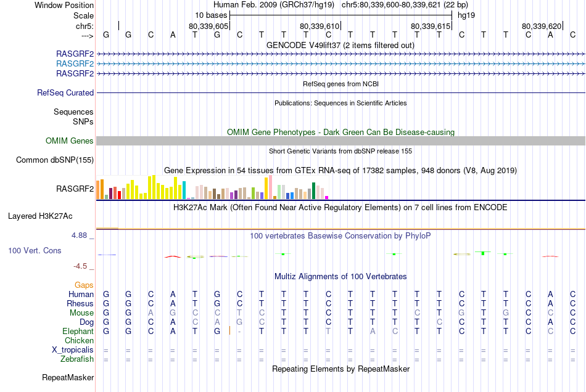Click the RefSeq Curated label

65,92
